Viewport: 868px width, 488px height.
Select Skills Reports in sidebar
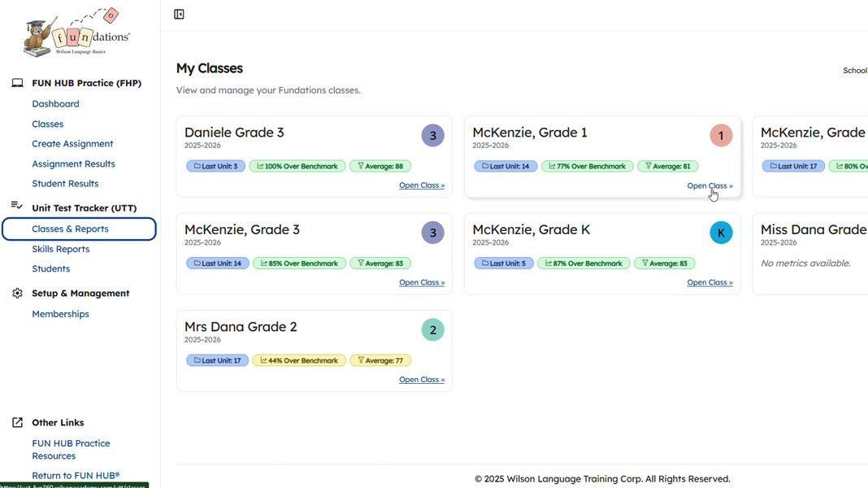pos(60,249)
